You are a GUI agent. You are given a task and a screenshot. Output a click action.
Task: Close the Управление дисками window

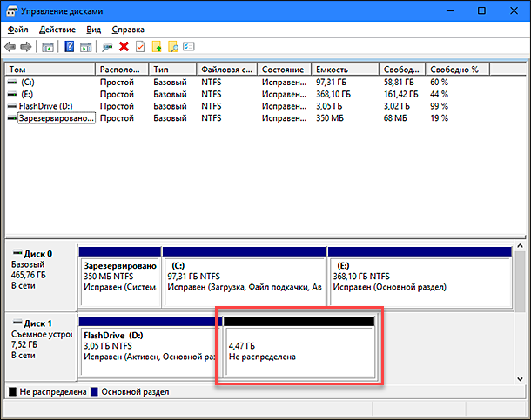(x=514, y=10)
